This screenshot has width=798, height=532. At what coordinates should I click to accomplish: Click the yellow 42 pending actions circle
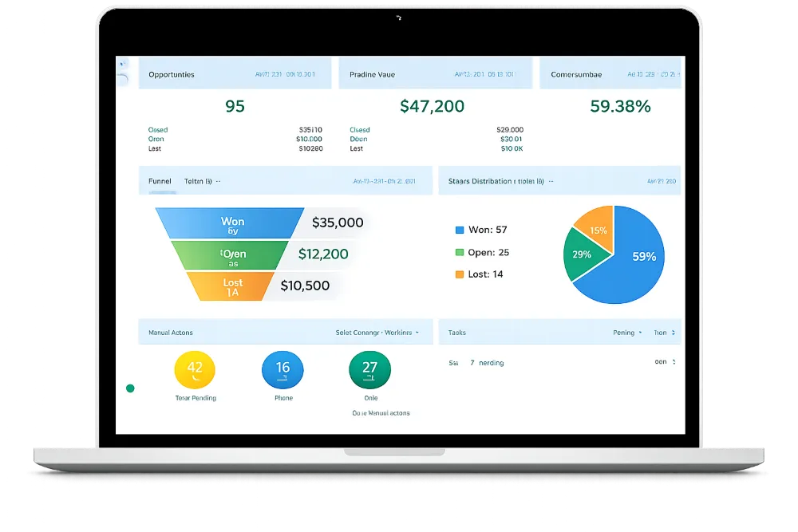point(195,370)
